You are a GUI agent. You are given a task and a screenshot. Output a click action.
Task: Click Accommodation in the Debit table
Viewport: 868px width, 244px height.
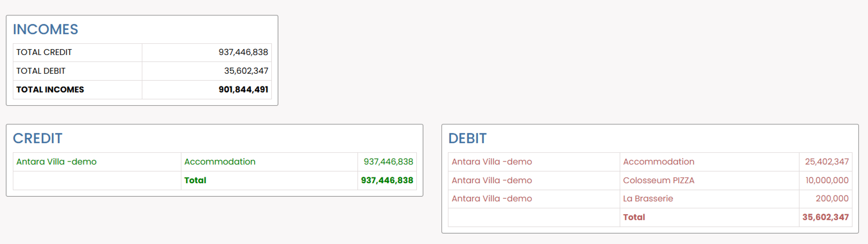pyautogui.click(x=658, y=162)
